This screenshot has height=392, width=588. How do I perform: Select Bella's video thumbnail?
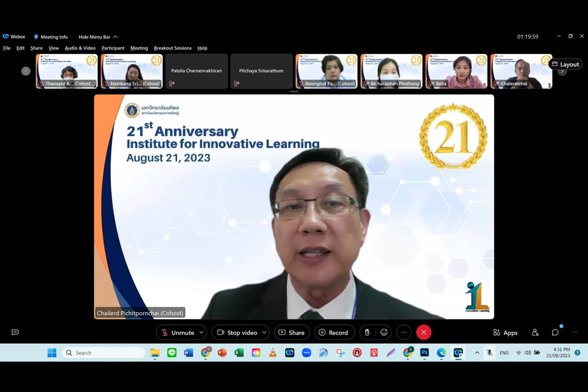tap(456, 71)
